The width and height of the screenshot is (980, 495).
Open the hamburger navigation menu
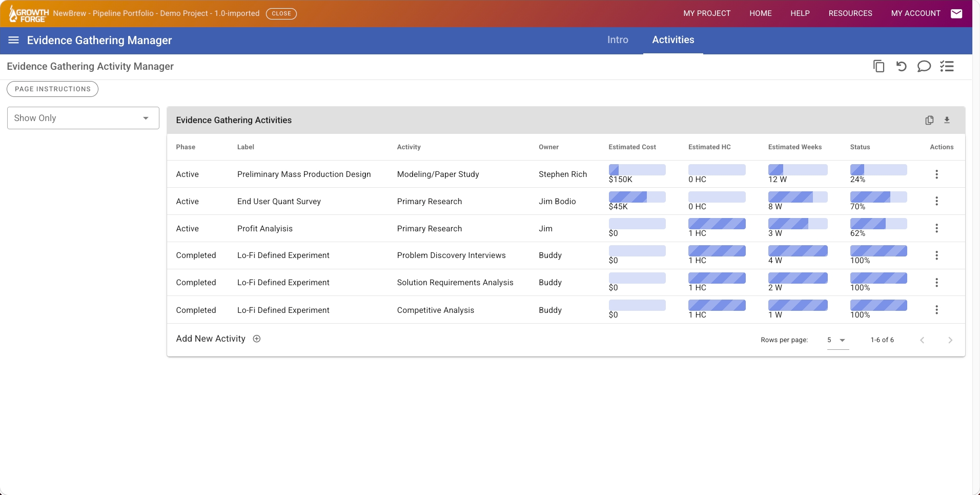(14, 40)
